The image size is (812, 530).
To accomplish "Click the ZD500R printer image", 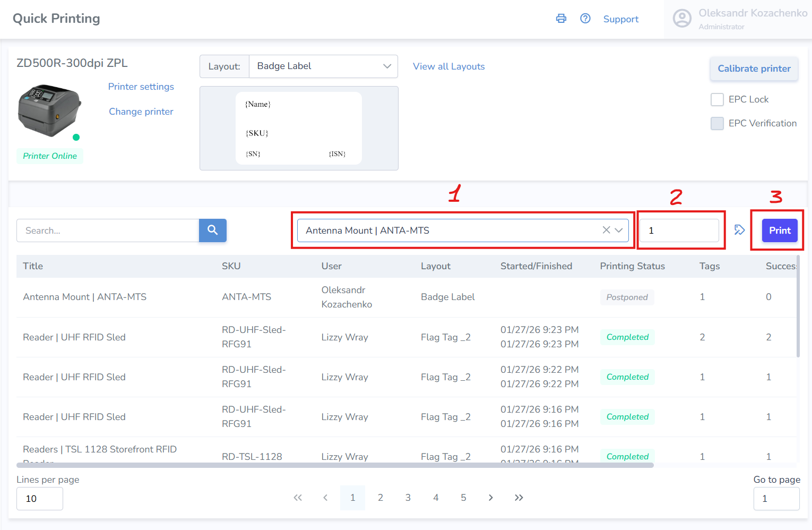I will (49, 110).
